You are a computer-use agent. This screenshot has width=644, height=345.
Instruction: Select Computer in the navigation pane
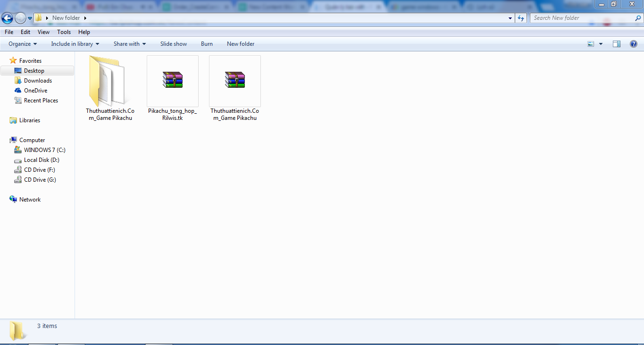coord(32,140)
